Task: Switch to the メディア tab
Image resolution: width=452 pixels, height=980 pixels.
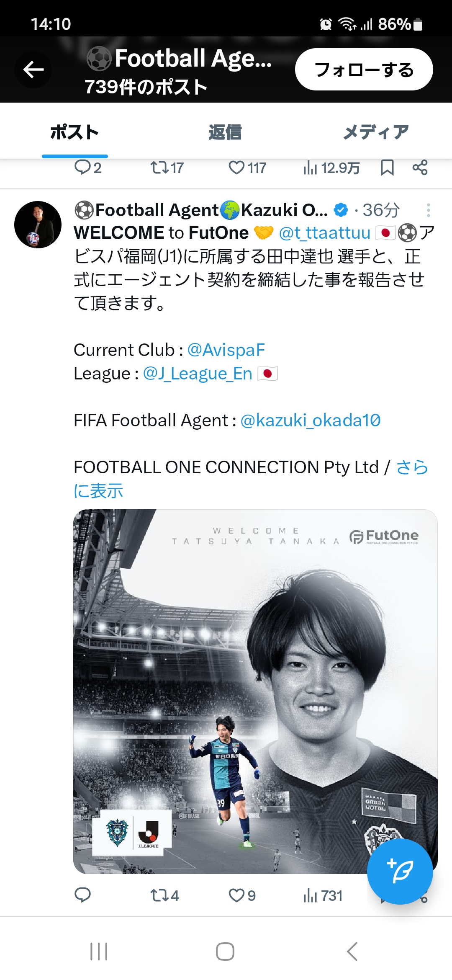Action: pos(376,132)
